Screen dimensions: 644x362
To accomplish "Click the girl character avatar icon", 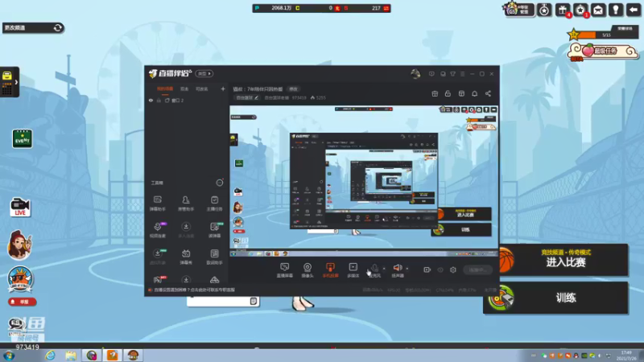I will [x=19, y=245].
